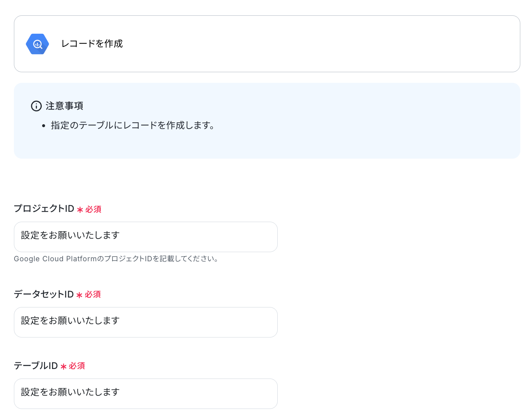
Task: Click the レコードを作成 header card
Action: (267, 44)
